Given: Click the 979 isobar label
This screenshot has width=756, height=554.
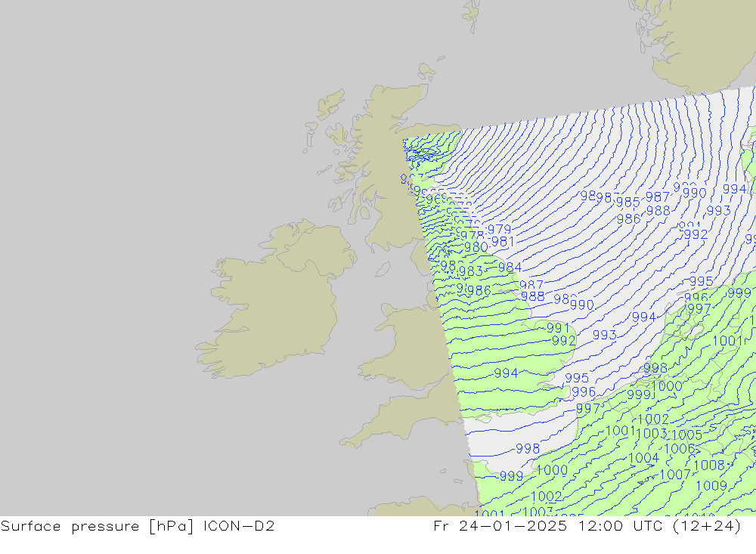Looking at the screenshot, I should pos(499,229).
